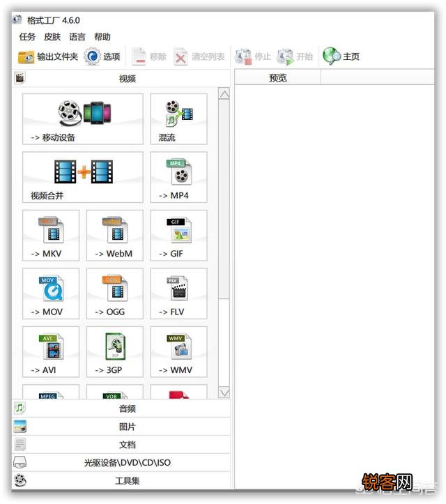Expand the 文档 document section
This screenshot has height=504, width=446.
pos(127,445)
